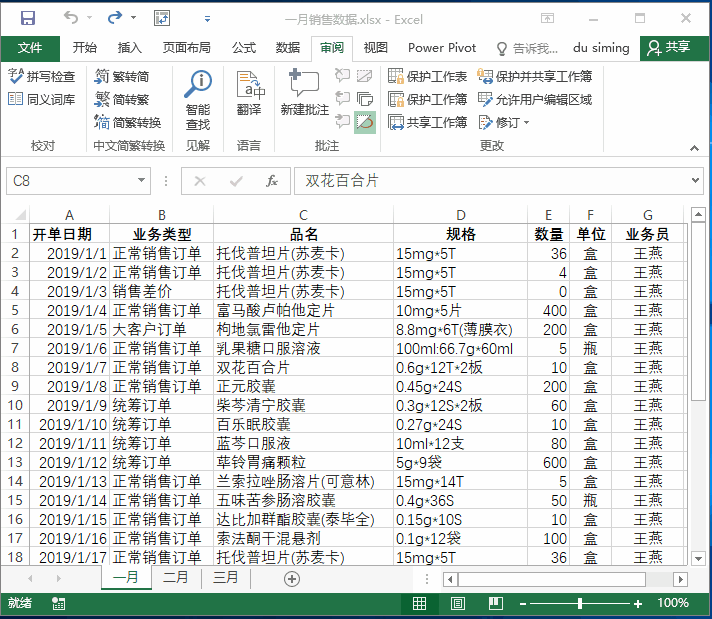Open the redo history dropdown arrow
Viewport: 712px width, 619px height.
click(x=134, y=18)
